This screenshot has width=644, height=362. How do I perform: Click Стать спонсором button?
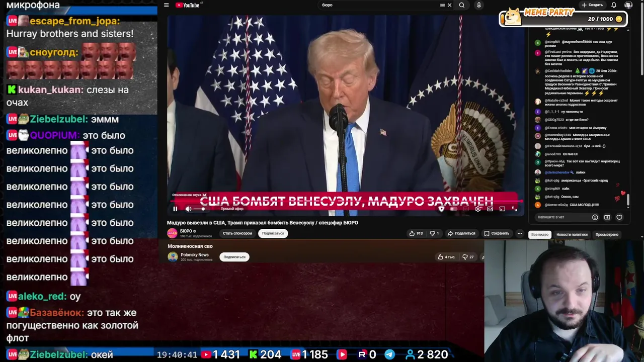point(237,233)
